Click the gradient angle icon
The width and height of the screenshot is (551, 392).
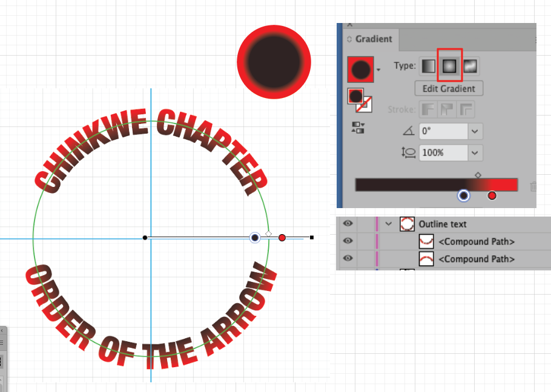point(407,131)
